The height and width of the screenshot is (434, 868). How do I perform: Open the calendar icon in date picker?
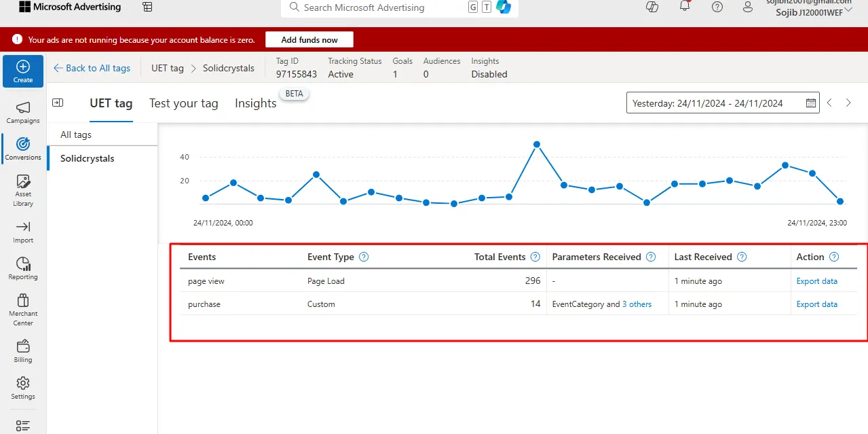(811, 103)
